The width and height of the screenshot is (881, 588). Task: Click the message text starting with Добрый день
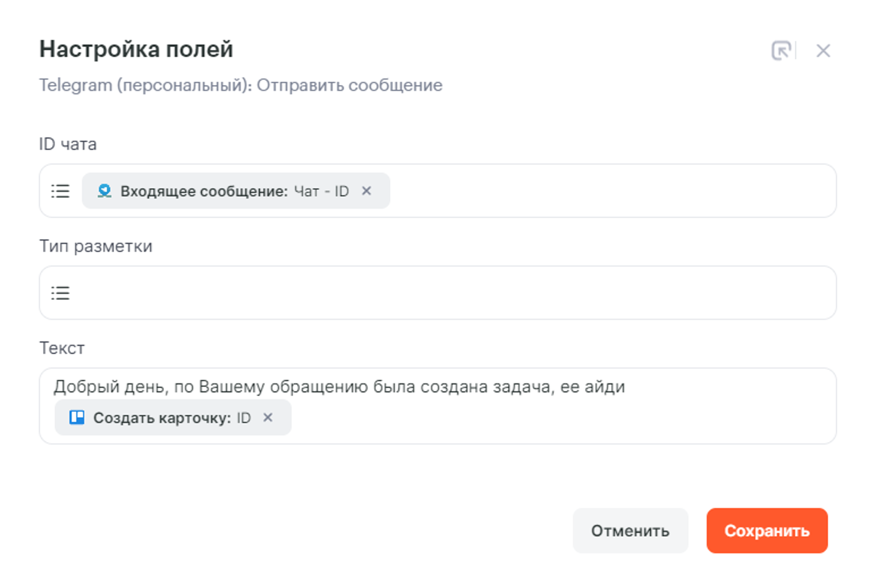coord(339,386)
